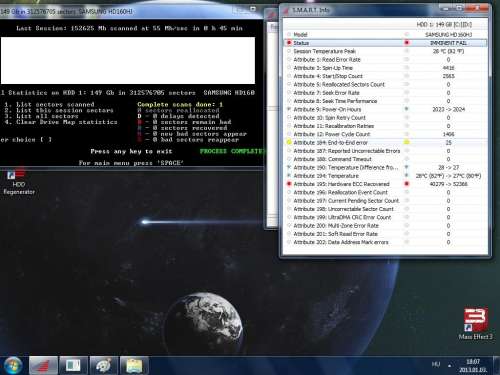500x375 pixels.
Task: Click the yellow warning dot left of Attribute 184
Action: tap(289, 142)
